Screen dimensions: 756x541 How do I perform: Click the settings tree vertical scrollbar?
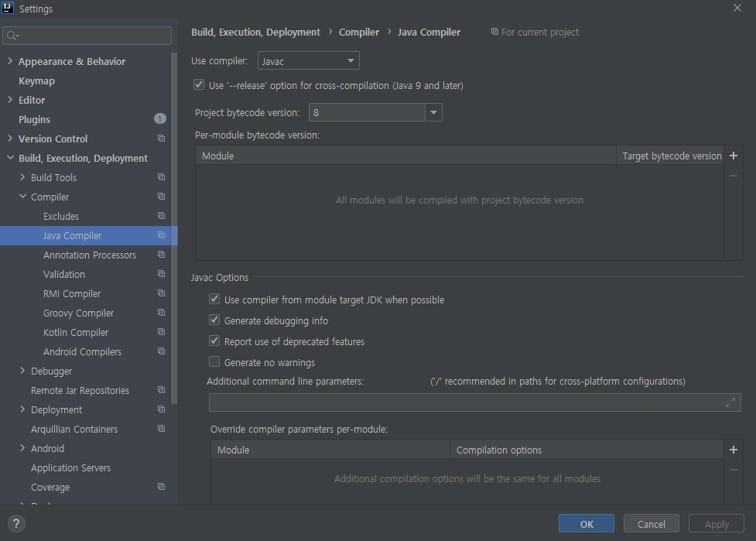tap(174, 228)
